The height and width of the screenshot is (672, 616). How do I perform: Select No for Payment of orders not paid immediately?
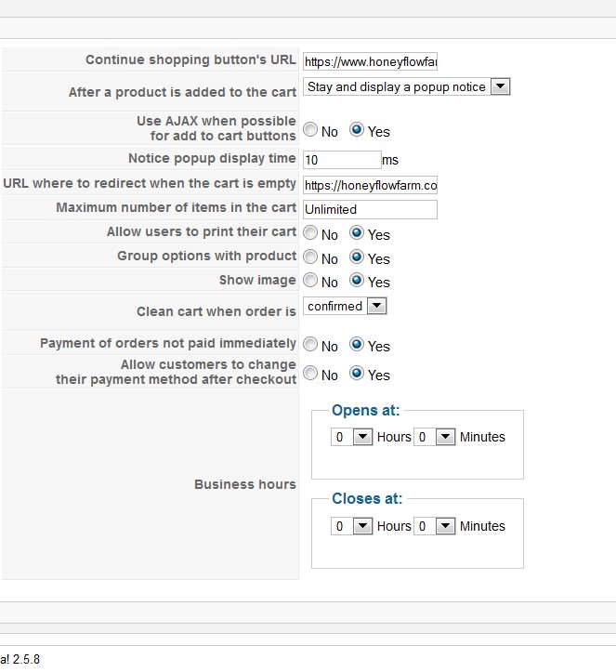pyautogui.click(x=310, y=345)
